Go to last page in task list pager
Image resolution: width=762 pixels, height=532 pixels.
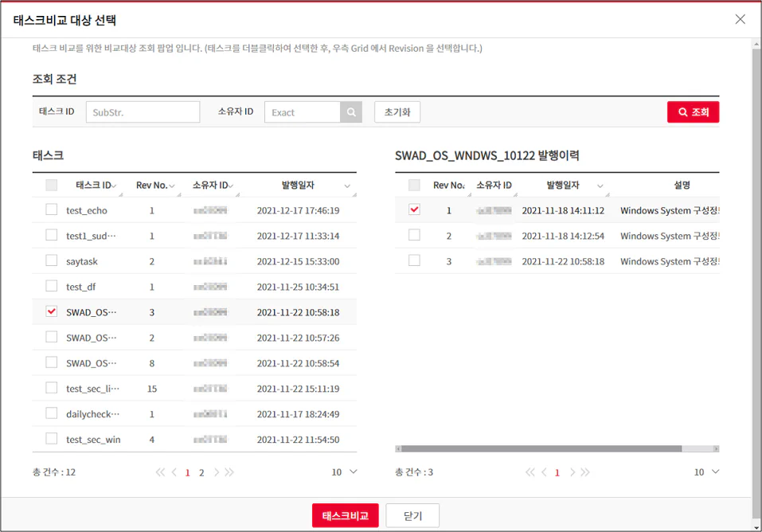pos(229,472)
